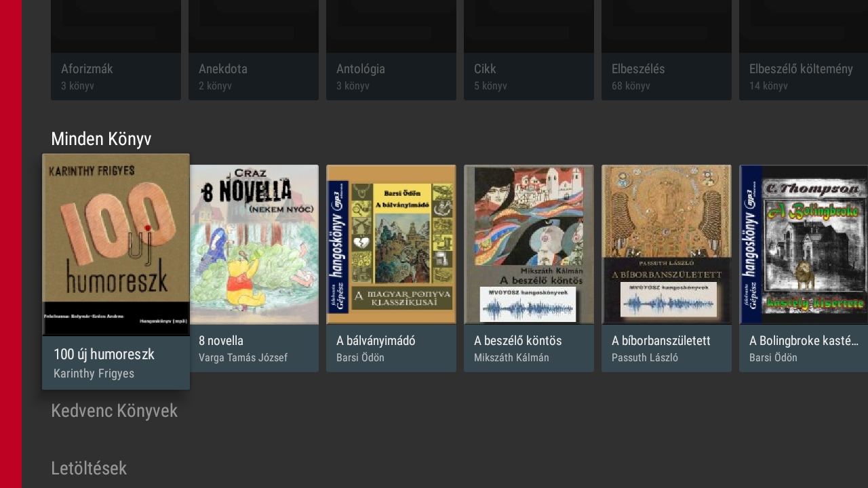Select the 8 novella cover image
This screenshot has height=488, width=868.
[x=254, y=245]
